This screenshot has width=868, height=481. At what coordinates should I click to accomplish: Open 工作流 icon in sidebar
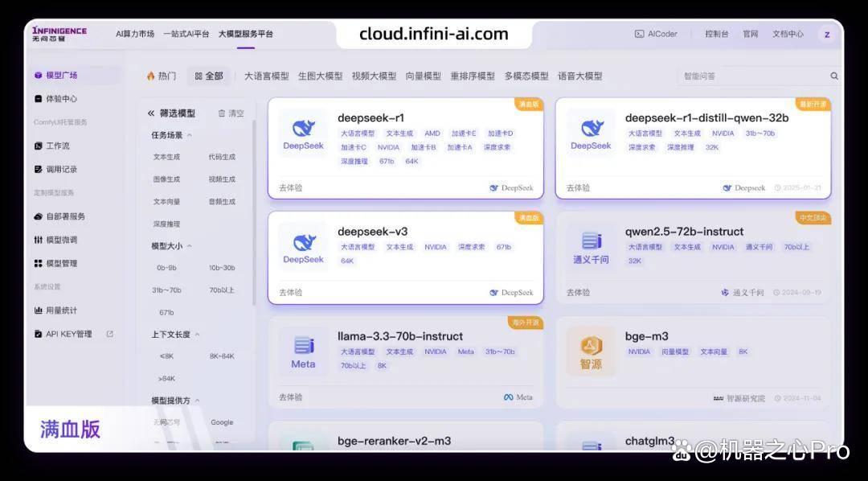click(39, 146)
